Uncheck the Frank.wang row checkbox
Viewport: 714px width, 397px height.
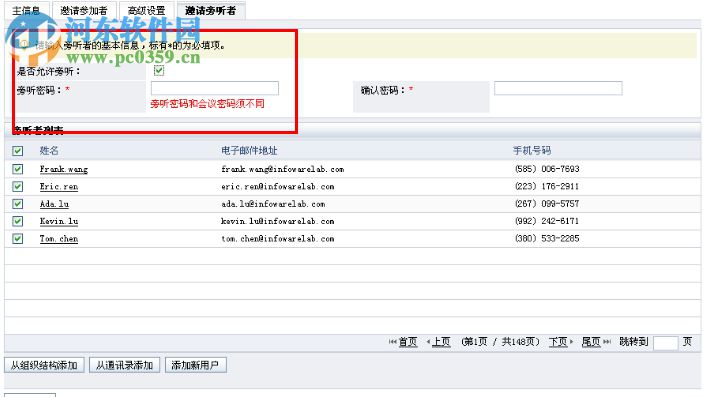coord(18,169)
